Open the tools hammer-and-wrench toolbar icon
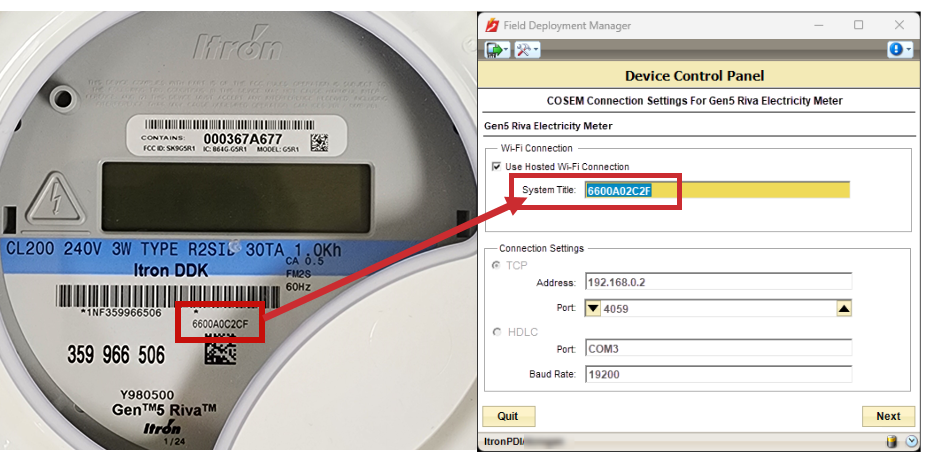The image size is (926, 459). tap(527, 50)
